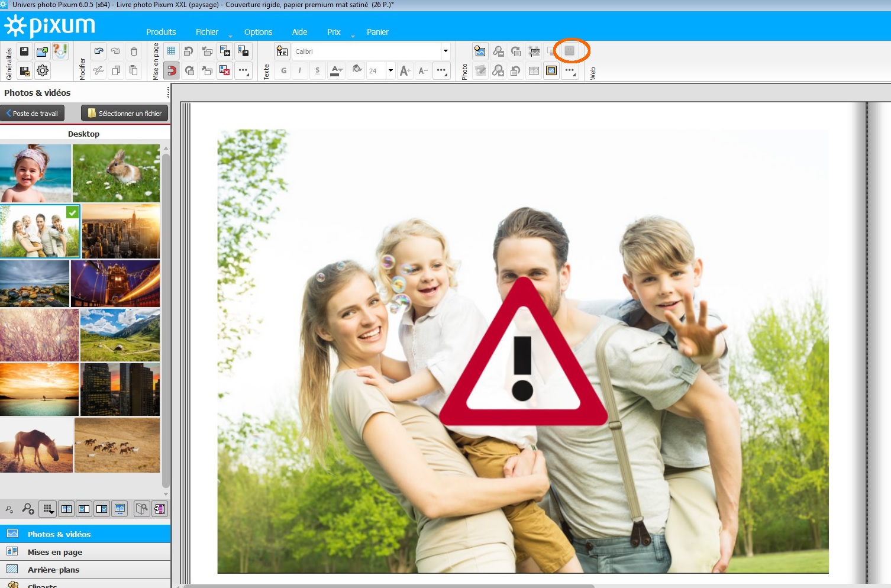Open the Fichier menu

point(206,32)
